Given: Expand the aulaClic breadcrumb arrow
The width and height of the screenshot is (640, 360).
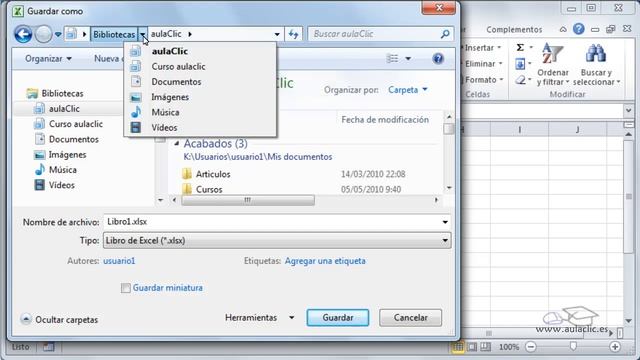Looking at the screenshot, I should point(190,34).
